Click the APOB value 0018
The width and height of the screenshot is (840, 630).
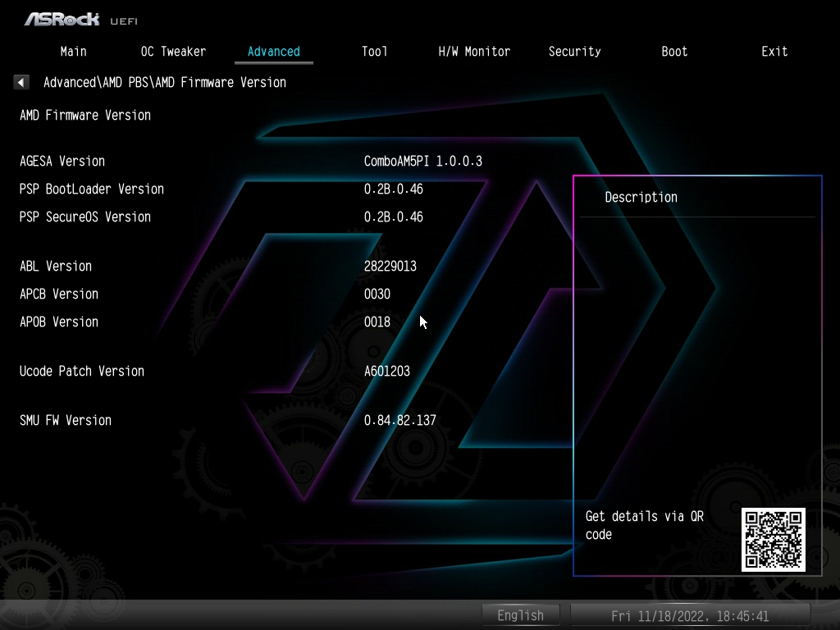[x=377, y=322]
